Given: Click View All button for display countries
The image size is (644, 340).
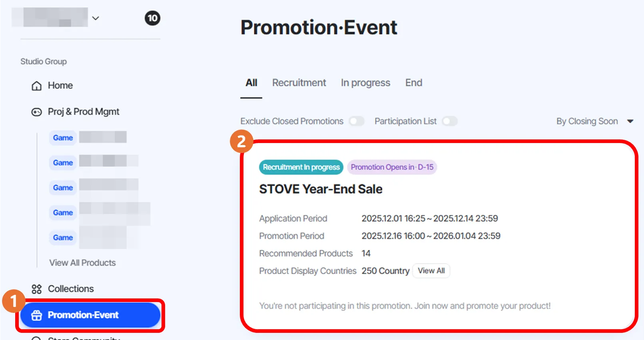Looking at the screenshot, I should tap(431, 271).
